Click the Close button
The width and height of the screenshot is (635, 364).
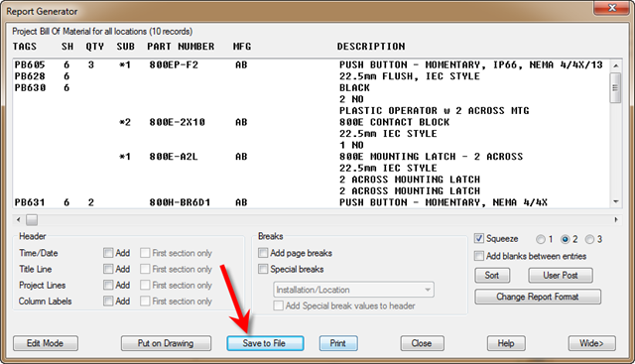(422, 343)
